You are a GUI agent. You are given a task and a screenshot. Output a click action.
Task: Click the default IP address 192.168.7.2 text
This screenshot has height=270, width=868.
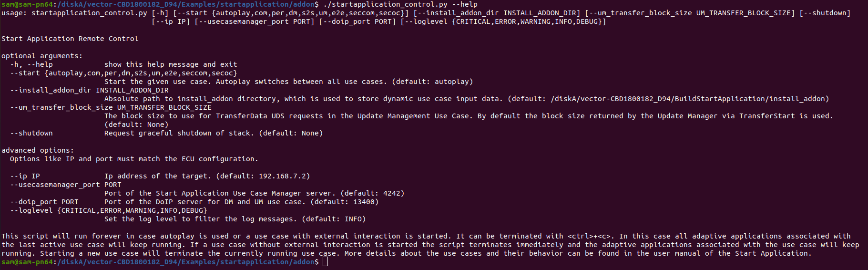tap(285, 176)
